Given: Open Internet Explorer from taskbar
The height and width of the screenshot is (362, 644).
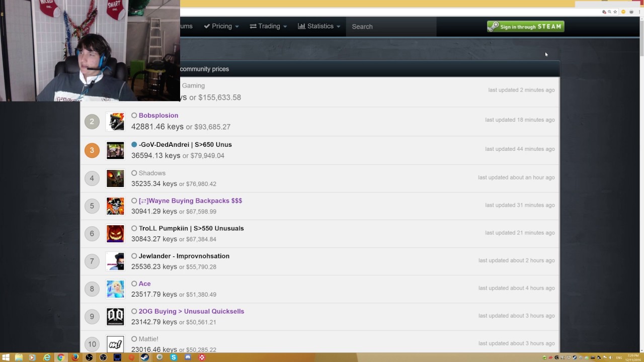Looking at the screenshot, I should pyautogui.click(x=47, y=357).
